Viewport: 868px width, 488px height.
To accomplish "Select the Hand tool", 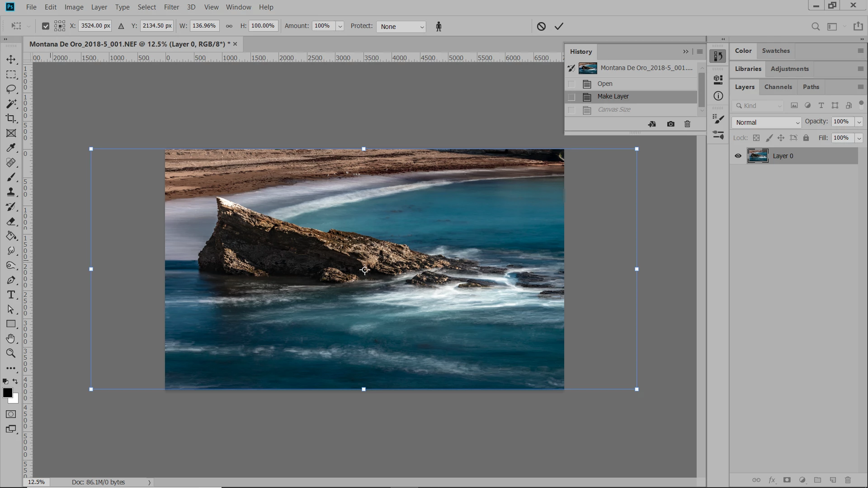I will click(x=11, y=338).
